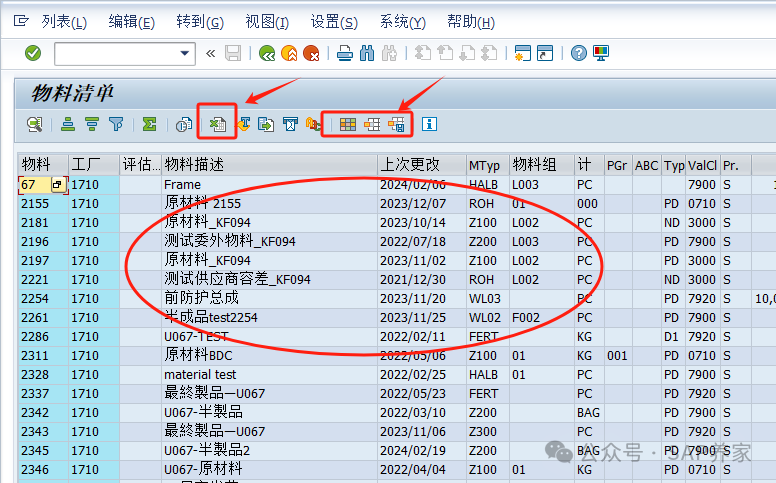Click the green Sigma total icon
776x483 pixels.
pyautogui.click(x=149, y=124)
